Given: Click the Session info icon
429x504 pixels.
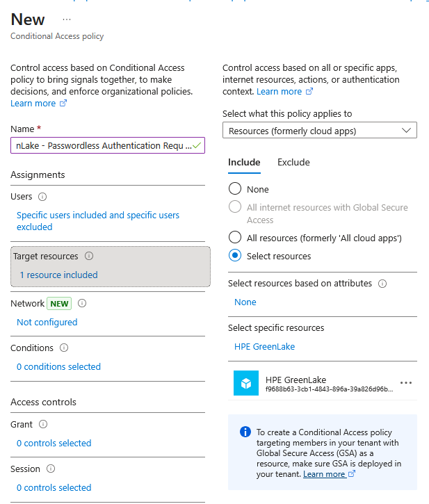Looking at the screenshot, I should point(50,469).
